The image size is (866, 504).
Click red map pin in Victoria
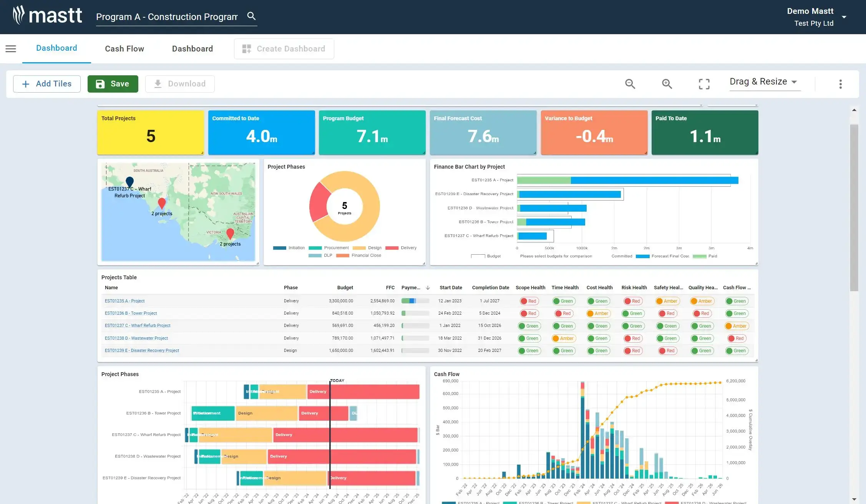pyautogui.click(x=230, y=233)
